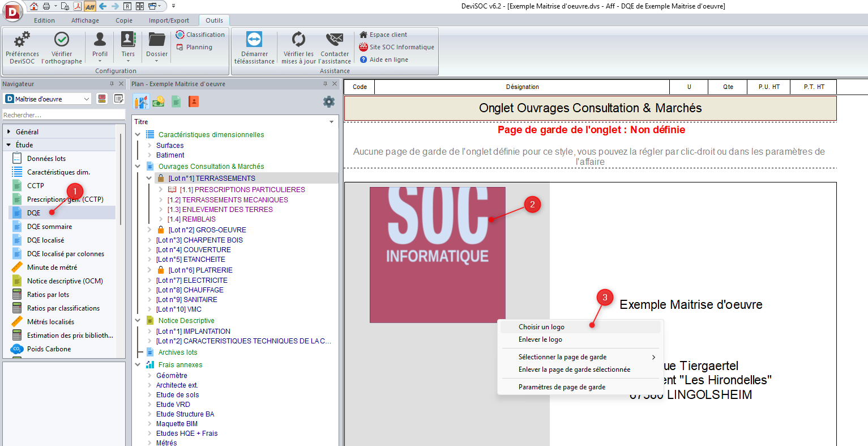The width and height of the screenshot is (868, 446).
Task: Choose 'Choisir un logo' from context menu
Action: coord(541,327)
